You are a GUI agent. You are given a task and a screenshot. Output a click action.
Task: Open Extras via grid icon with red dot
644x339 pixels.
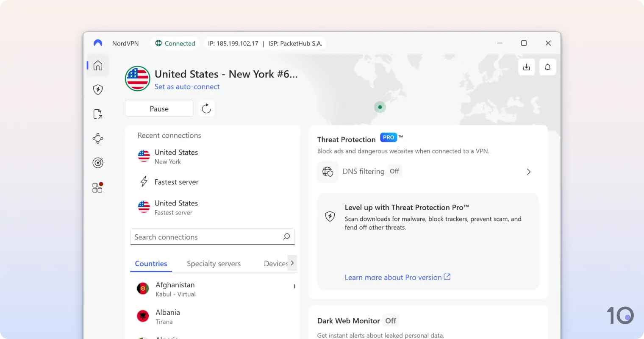point(97,187)
